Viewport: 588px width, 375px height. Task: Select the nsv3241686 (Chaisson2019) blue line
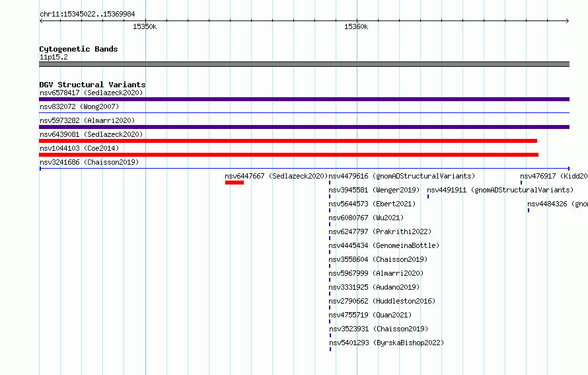tap(304, 169)
